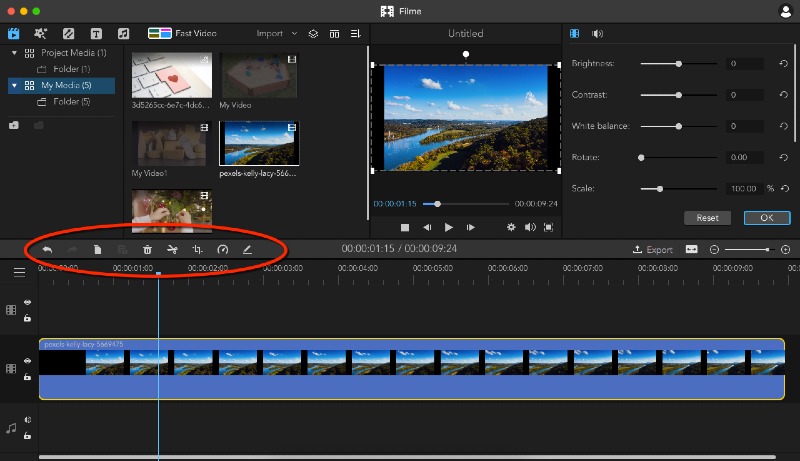Collapse the My Media (5) tree

click(14, 85)
